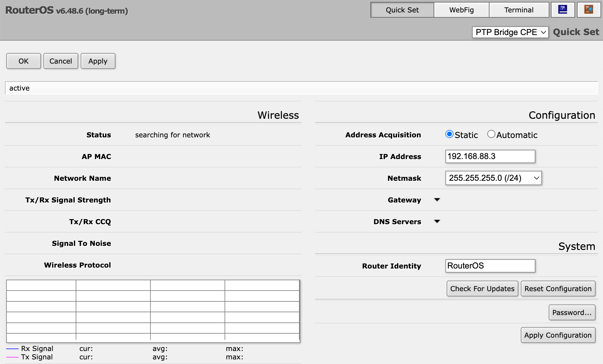This screenshot has width=603, height=364.
Task: Click the orange logout door icon
Action: (588, 10)
